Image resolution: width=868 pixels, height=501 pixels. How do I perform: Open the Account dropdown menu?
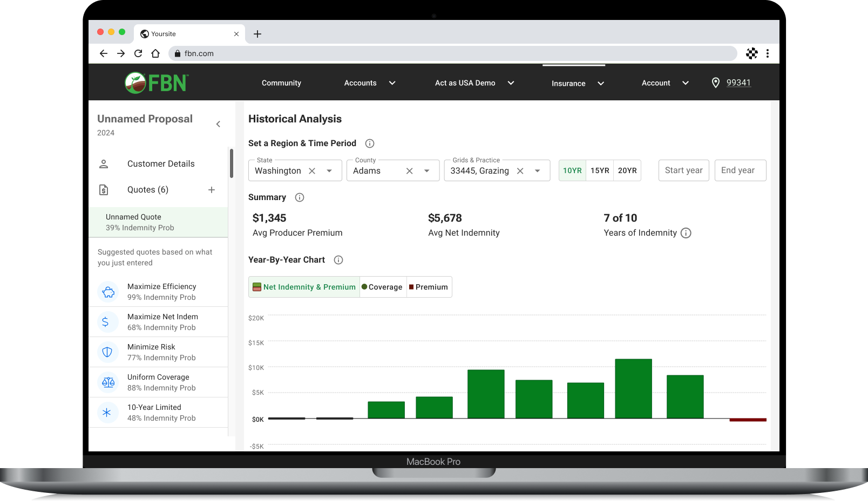[665, 83]
